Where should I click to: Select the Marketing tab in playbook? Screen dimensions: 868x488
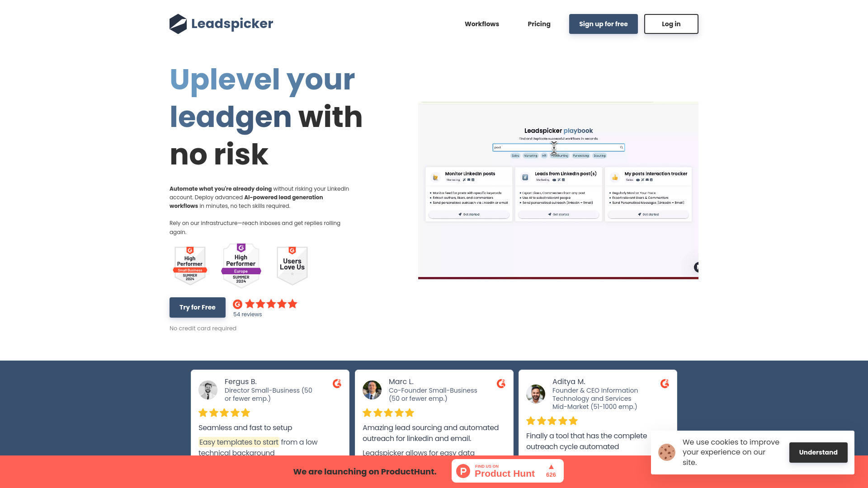coord(530,156)
